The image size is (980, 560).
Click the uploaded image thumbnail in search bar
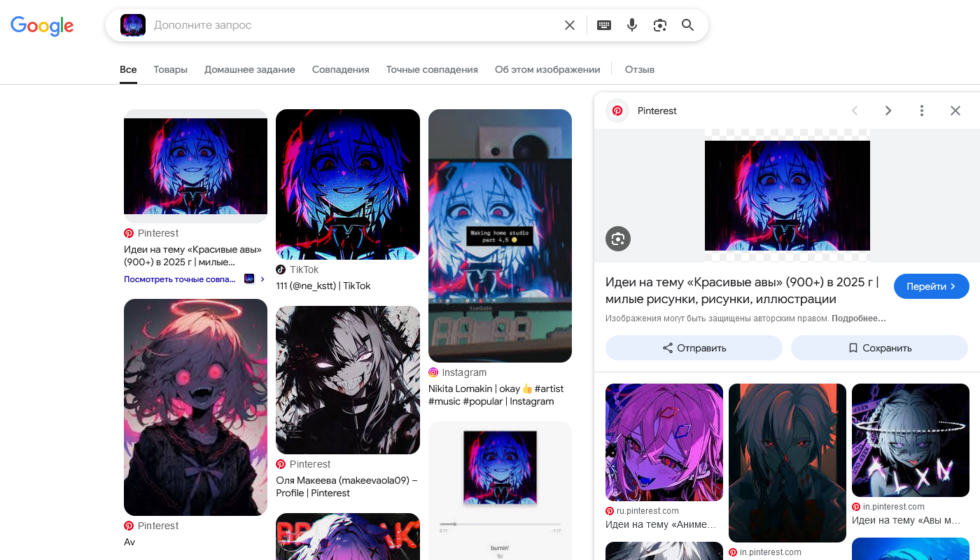click(x=133, y=25)
